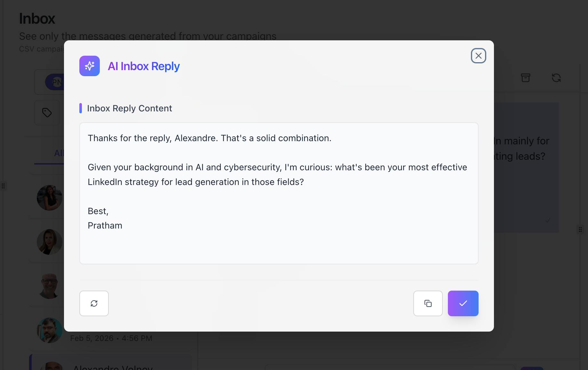588x370 pixels.
Task: Regenerate the AI reply suggestion
Action: pyautogui.click(x=94, y=303)
